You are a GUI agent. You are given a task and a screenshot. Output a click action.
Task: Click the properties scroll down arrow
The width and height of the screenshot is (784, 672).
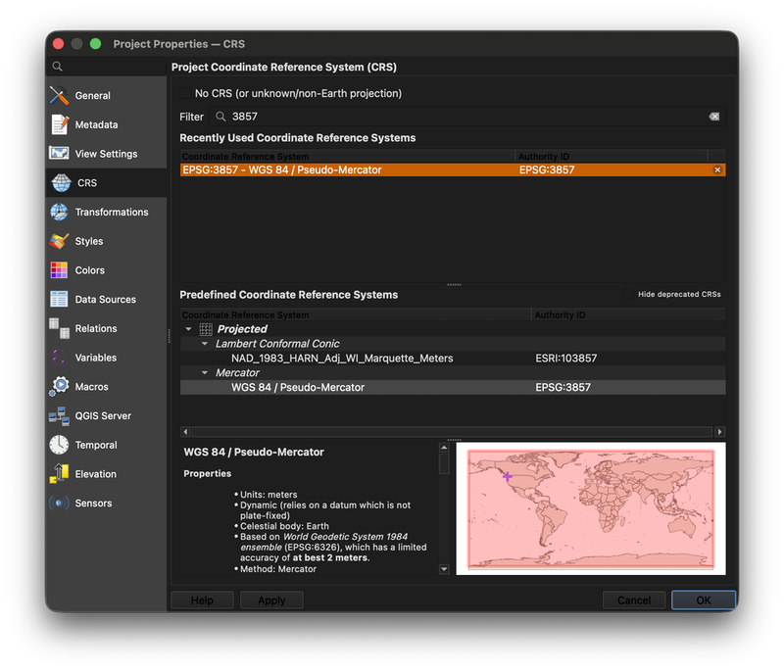click(444, 569)
